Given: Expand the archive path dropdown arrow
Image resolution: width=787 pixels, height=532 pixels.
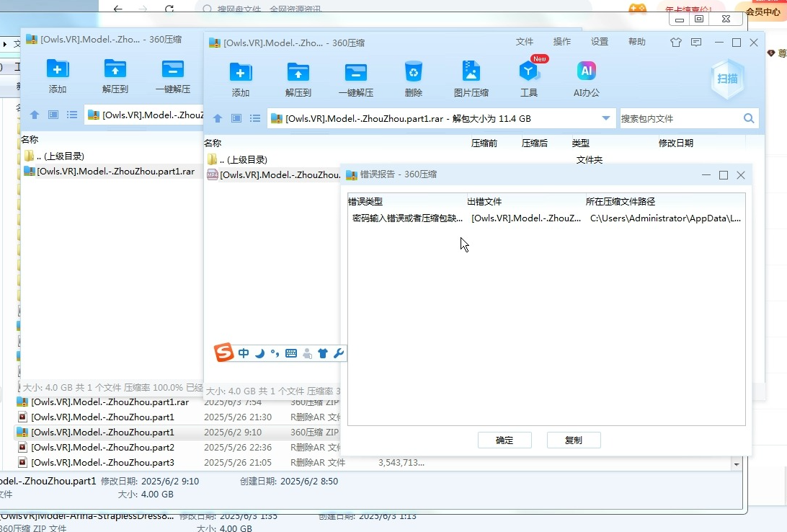Looking at the screenshot, I should tap(606, 118).
